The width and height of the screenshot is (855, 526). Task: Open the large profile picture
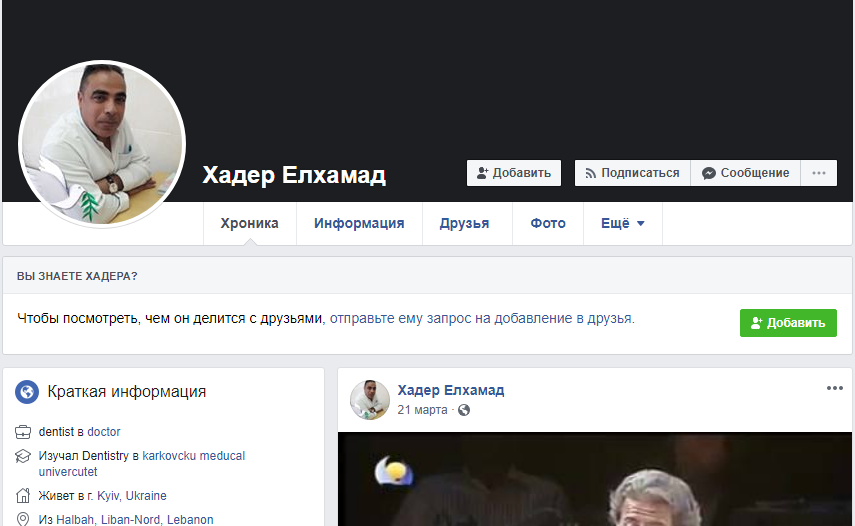point(102,144)
